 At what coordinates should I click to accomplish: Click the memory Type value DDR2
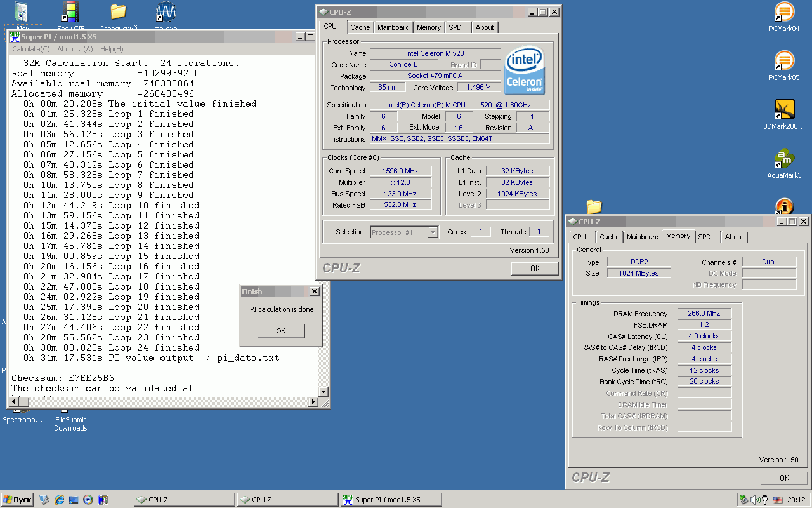(638, 262)
